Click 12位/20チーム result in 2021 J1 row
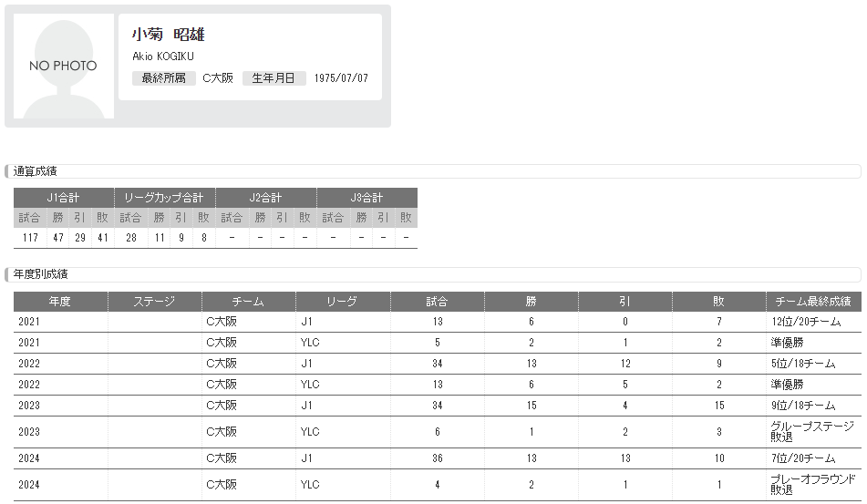This screenshot has height=504, width=867. [x=806, y=322]
